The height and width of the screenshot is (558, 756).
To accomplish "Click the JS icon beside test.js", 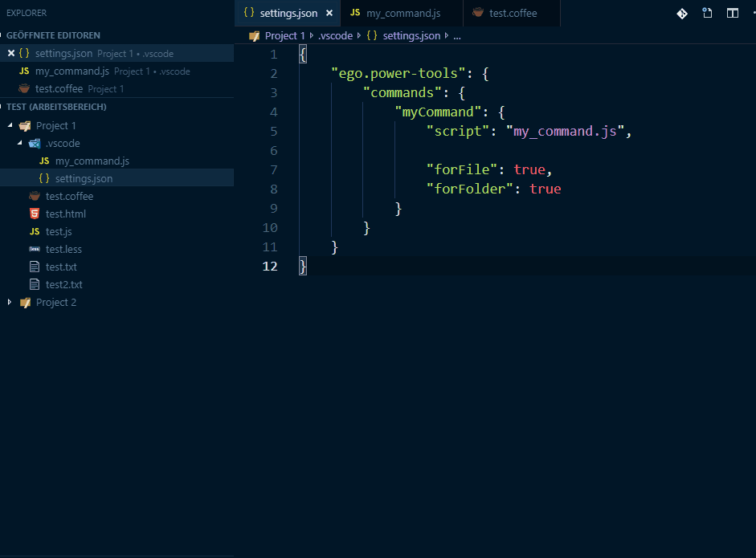I will [x=35, y=232].
